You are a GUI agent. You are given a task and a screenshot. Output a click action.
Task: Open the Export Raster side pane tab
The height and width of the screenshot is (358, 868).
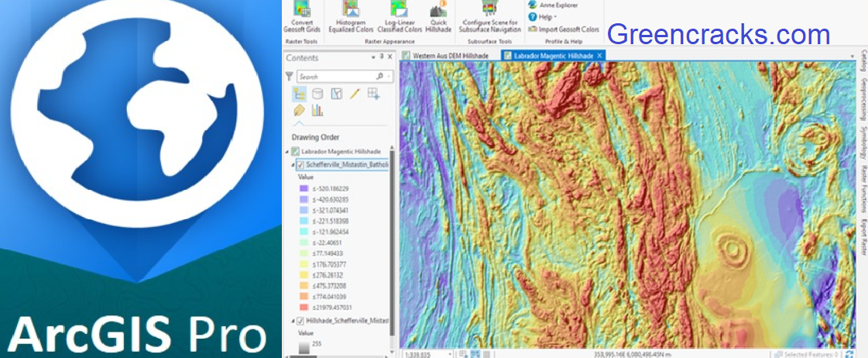pyautogui.click(x=863, y=239)
